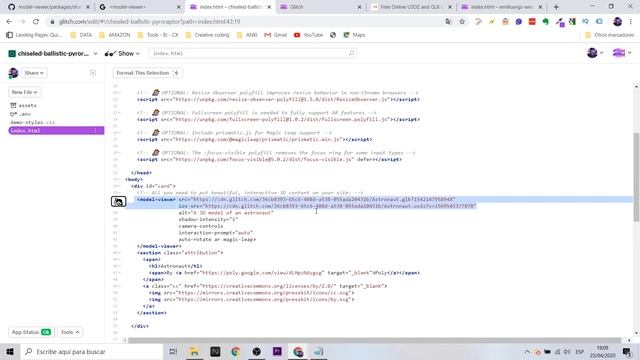Viewport: 640px width, 360px height.
Task: Click the globe bookmark icon before Maps
Action: coord(333,35)
